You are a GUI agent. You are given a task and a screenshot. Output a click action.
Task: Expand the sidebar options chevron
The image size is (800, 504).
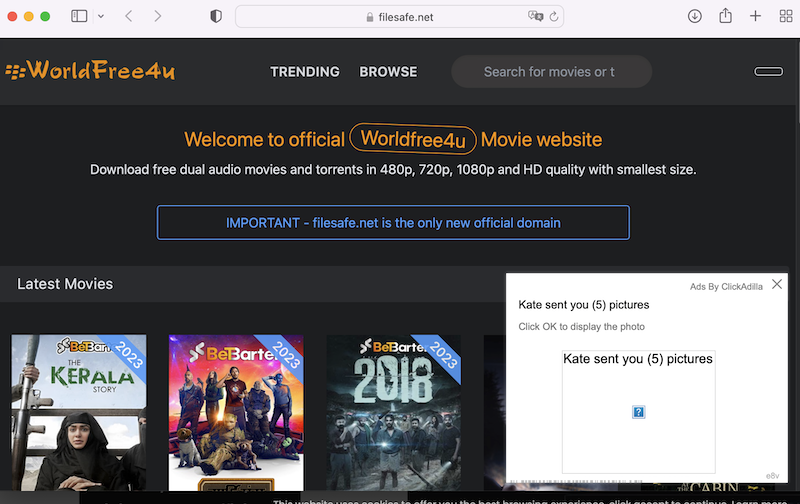[101, 16]
